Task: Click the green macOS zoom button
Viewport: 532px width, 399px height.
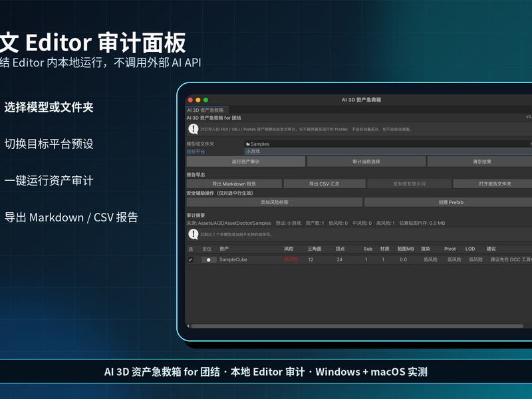Action: pyautogui.click(x=205, y=100)
